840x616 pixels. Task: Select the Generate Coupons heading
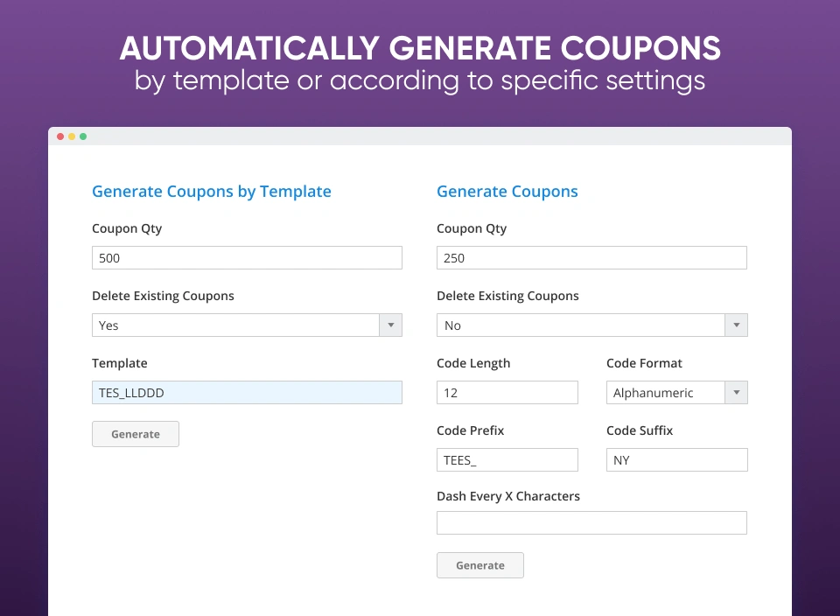point(507,191)
